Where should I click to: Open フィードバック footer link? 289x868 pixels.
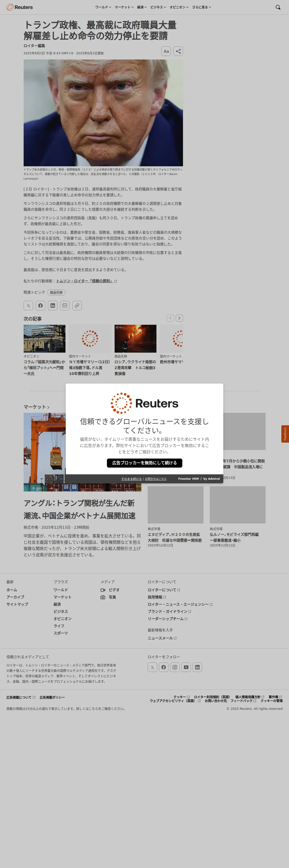[243, 701]
